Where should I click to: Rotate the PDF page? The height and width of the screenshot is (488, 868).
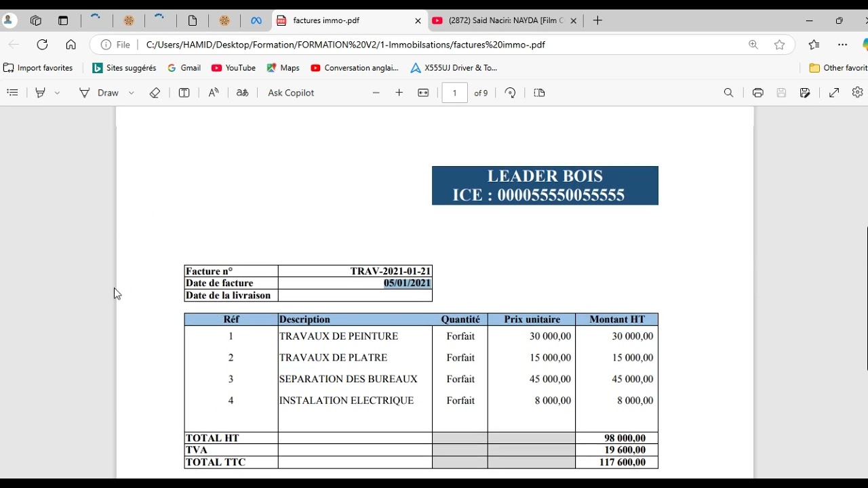click(x=511, y=93)
